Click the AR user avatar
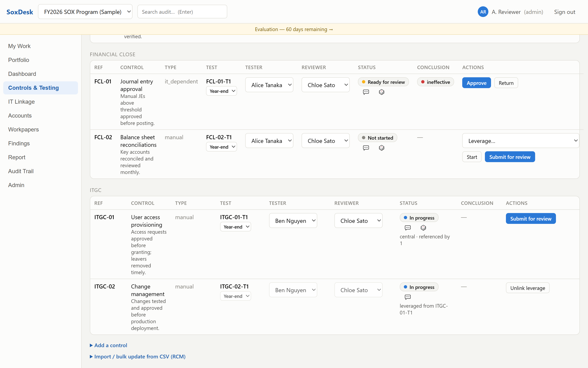588x368 pixels. click(483, 12)
